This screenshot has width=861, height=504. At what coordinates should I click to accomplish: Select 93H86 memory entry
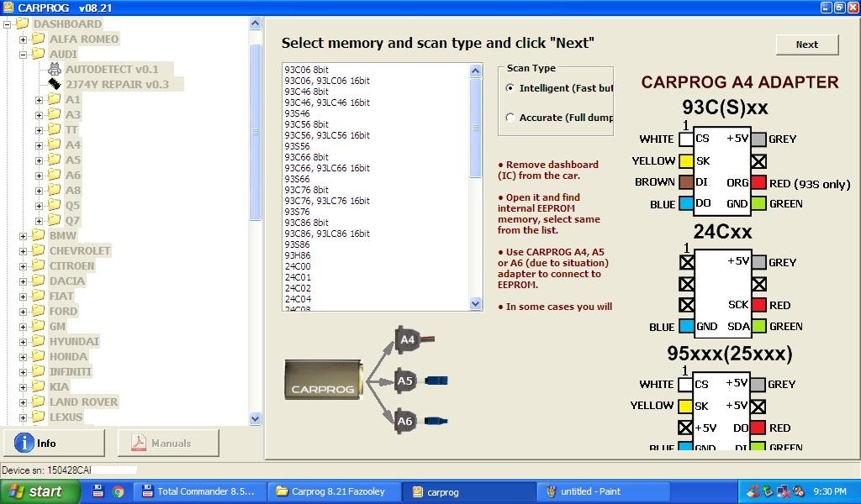click(297, 255)
